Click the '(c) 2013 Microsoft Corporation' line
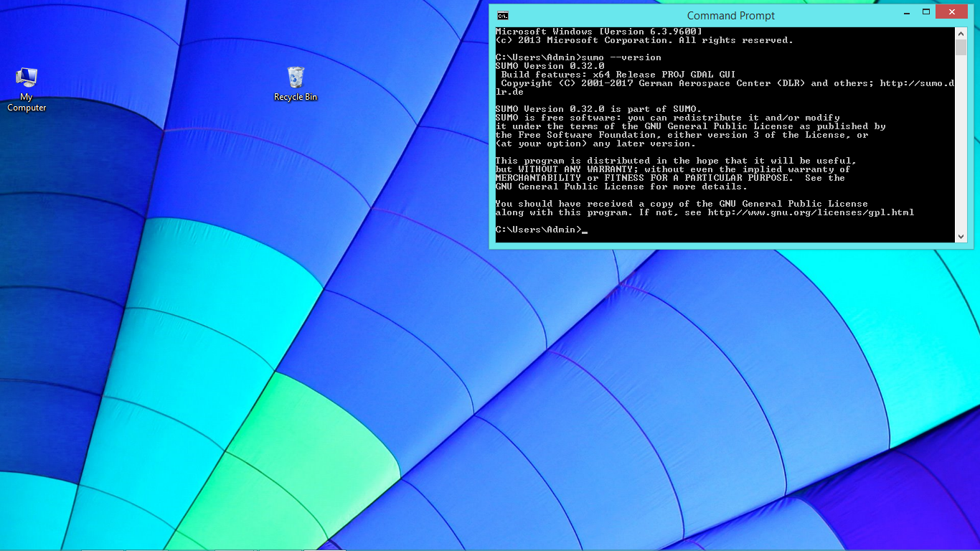 (x=644, y=40)
